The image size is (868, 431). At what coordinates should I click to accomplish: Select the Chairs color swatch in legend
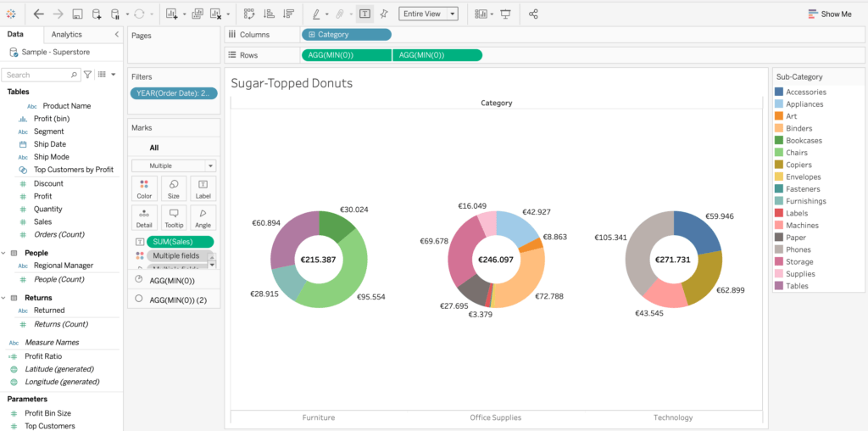(x=779, y=153)
